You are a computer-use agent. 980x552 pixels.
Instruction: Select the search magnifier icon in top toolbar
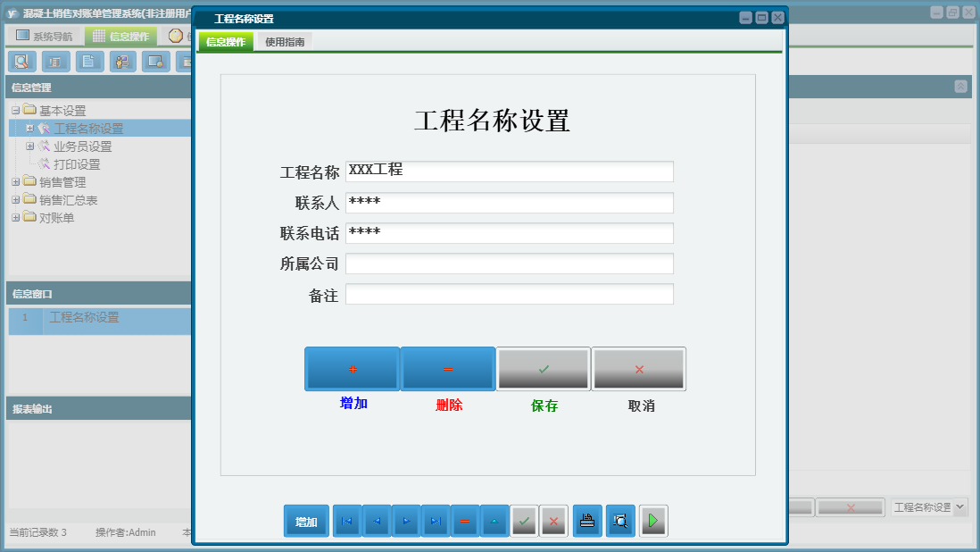tap(21, 62)
